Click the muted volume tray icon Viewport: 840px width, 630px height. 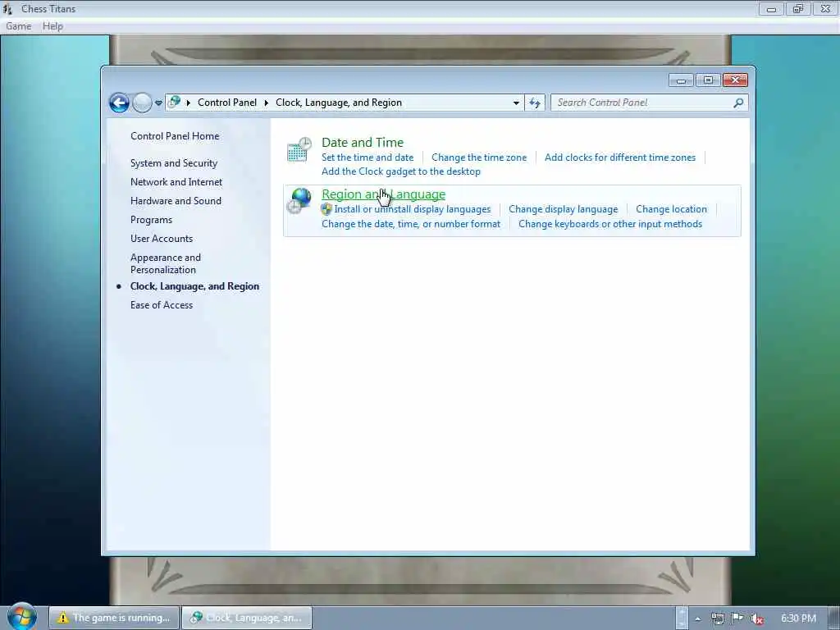757,619
